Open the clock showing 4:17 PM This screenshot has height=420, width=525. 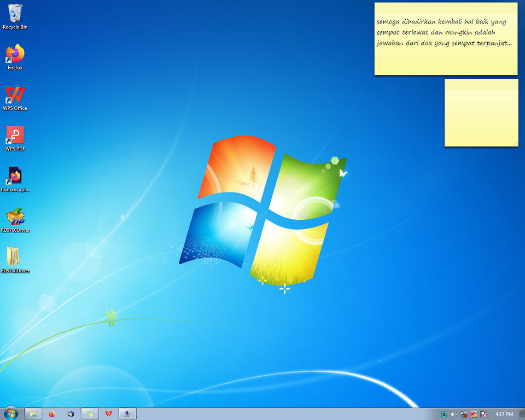(x=504, y=415)
